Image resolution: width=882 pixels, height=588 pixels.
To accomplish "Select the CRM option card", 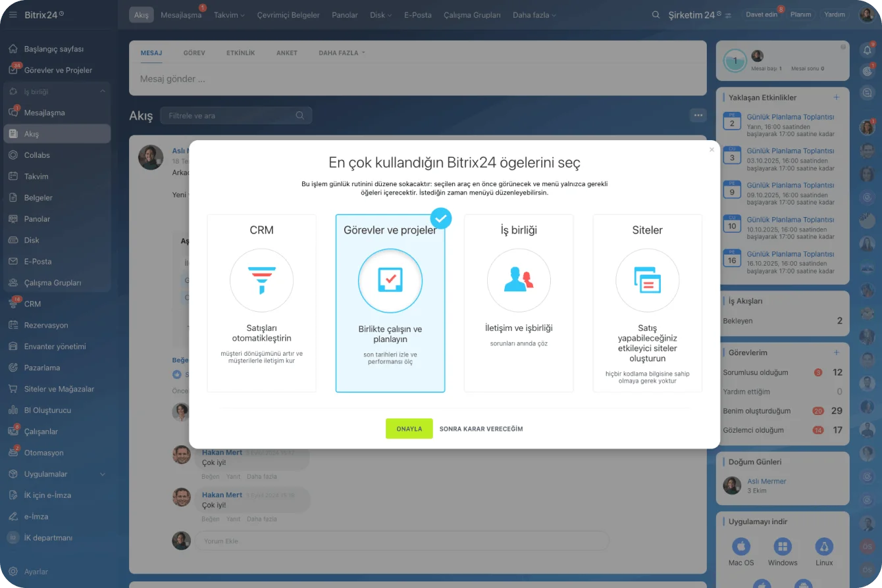I will [261, 303].
